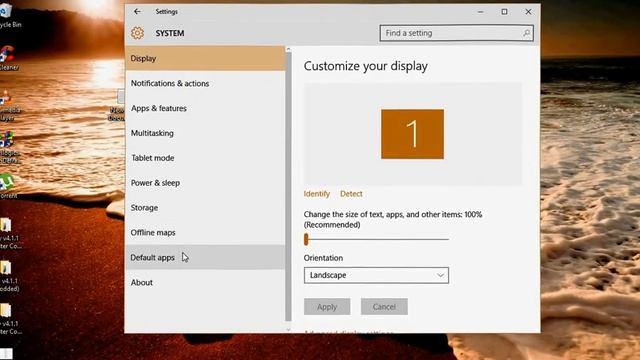The width and height of the screenshot is (640, 360).
Task: Select monitor 1 in display preview
Action: pos(412,134)
